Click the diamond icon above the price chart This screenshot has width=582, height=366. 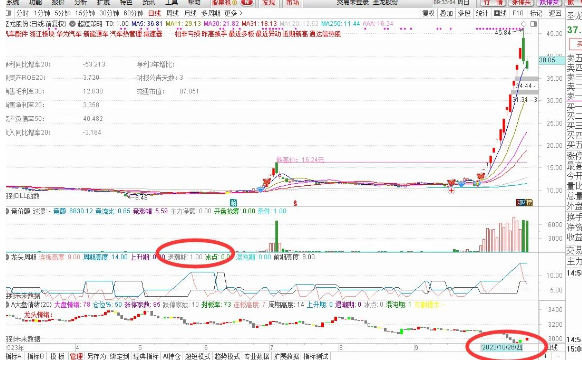coord(524,24)
